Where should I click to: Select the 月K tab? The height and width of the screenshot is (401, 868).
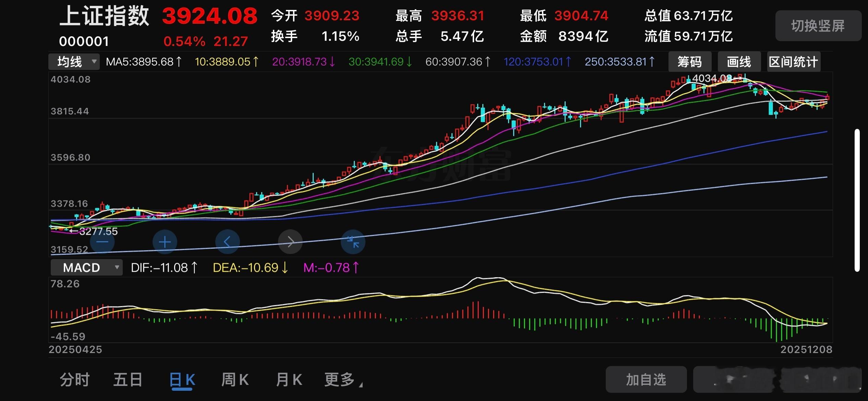[289, 380]
